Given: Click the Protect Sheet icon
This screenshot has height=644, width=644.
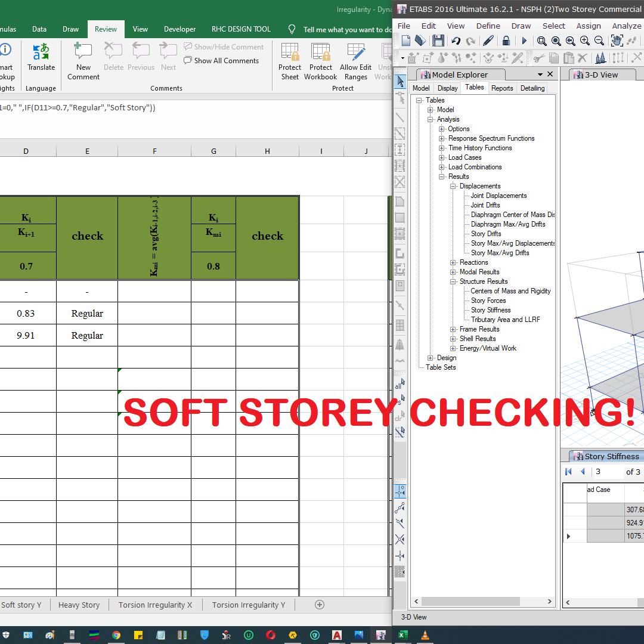Looking at the screenshot, I should pyautogui.click(x=290, y=61).
